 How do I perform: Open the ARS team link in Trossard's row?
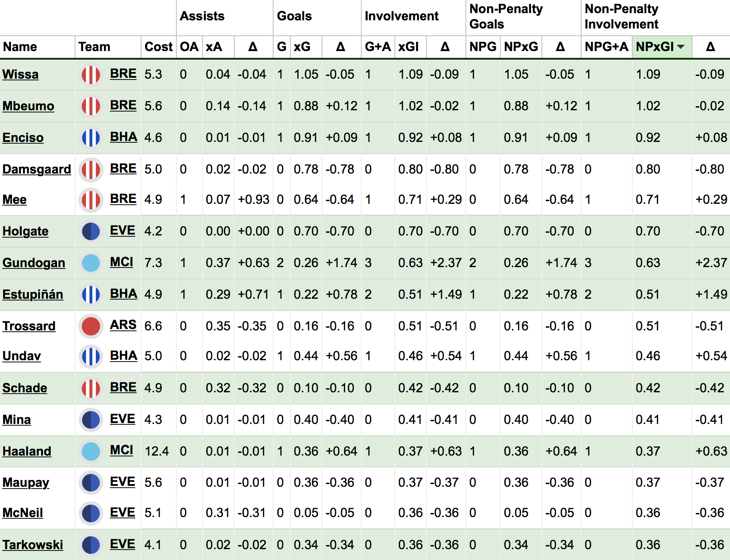[x=123, y=325]
